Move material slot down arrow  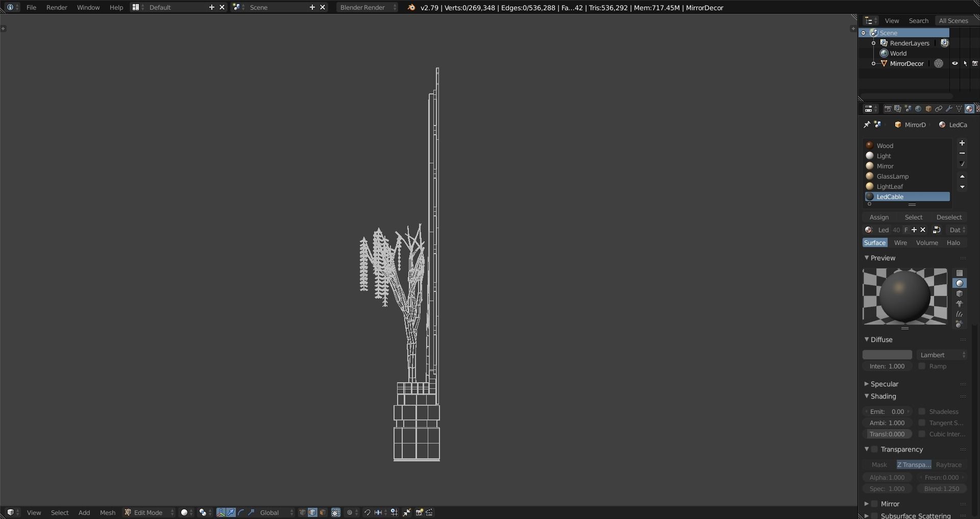point(962,187)
